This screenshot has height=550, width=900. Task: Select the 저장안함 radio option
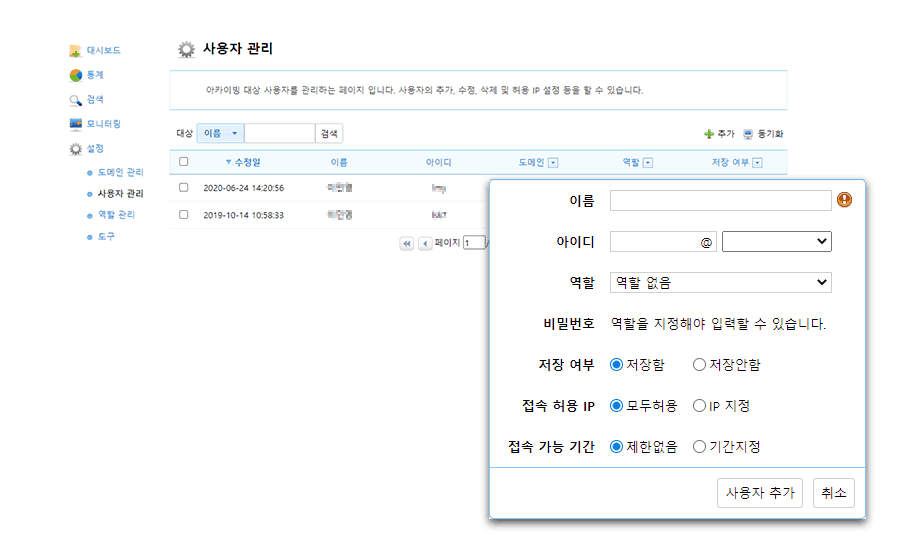[x=699, y=365]
